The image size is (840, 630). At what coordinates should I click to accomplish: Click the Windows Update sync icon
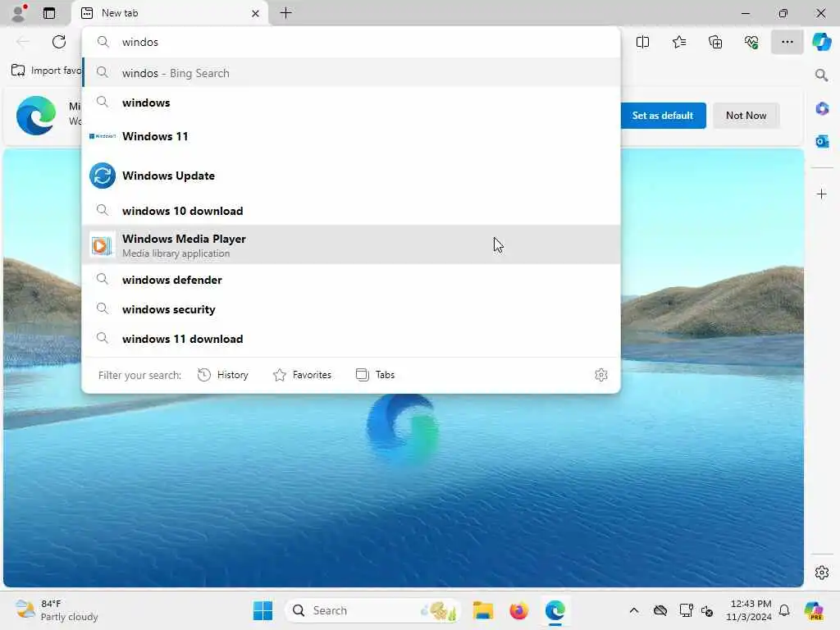(x=103, y=176)
